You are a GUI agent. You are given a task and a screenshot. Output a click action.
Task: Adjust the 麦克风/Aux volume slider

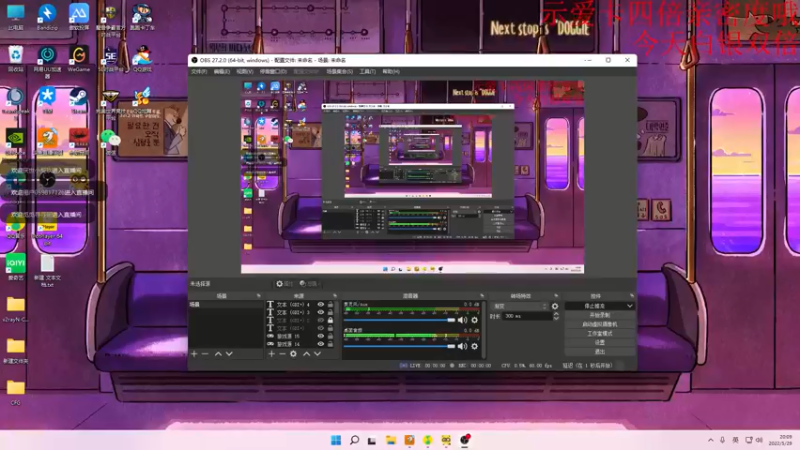[x=399, y=320]
